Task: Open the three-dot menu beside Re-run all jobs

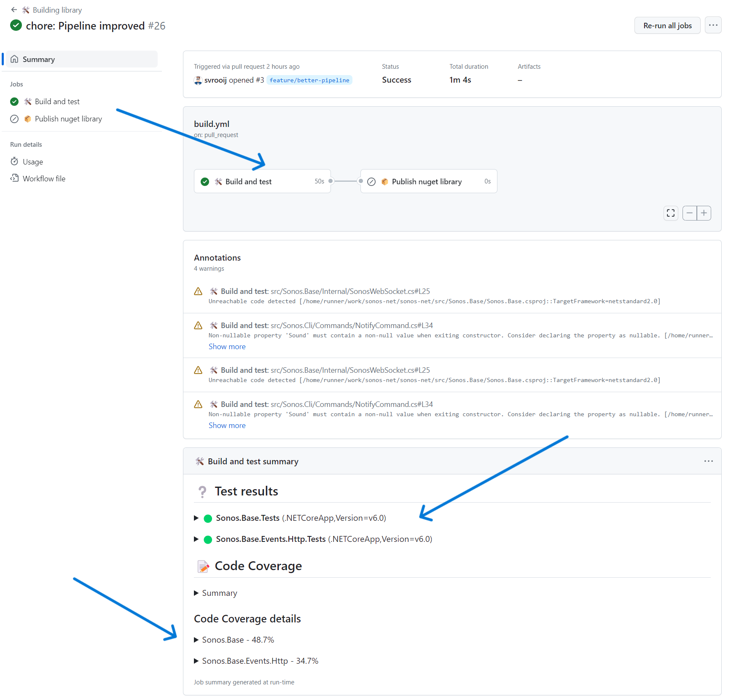Action: pyautogui.click(x=713, y=25)
